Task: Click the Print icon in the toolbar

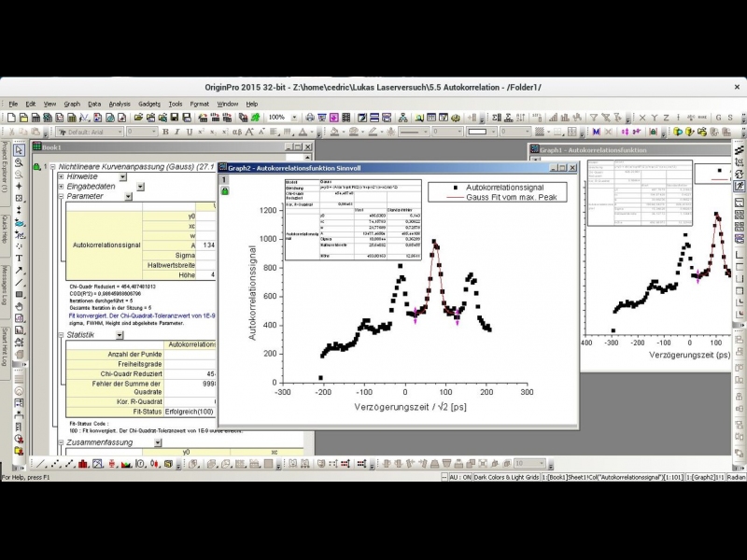Action: tap(310, 118)
